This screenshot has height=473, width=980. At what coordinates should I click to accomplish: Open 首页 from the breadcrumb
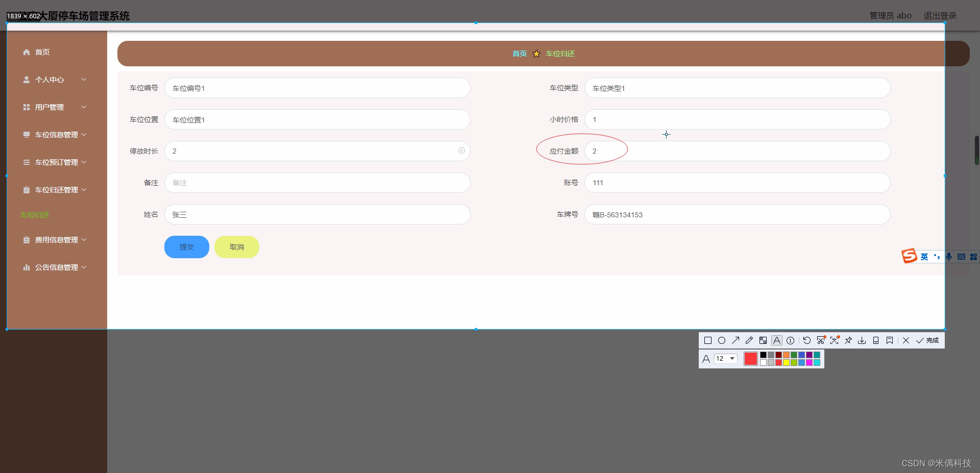[x=519, y=53]
